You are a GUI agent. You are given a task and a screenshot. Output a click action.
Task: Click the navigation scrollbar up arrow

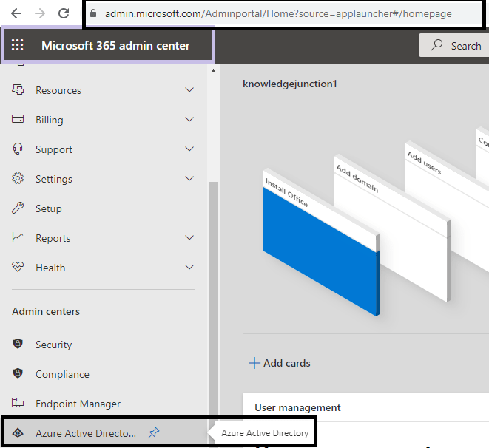point(213,72)
